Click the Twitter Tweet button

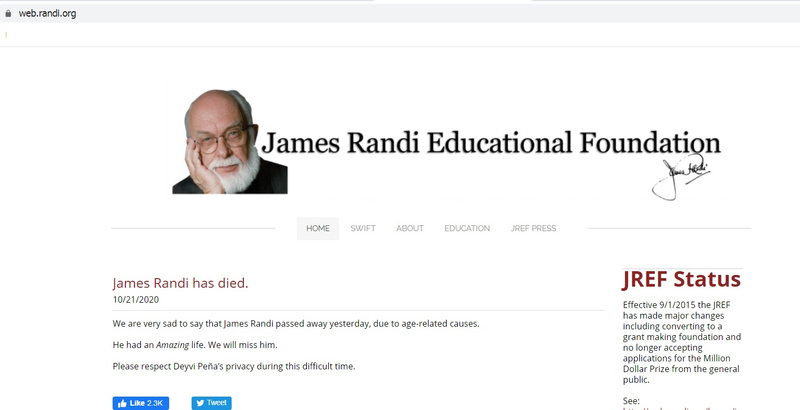pos(211,403)
